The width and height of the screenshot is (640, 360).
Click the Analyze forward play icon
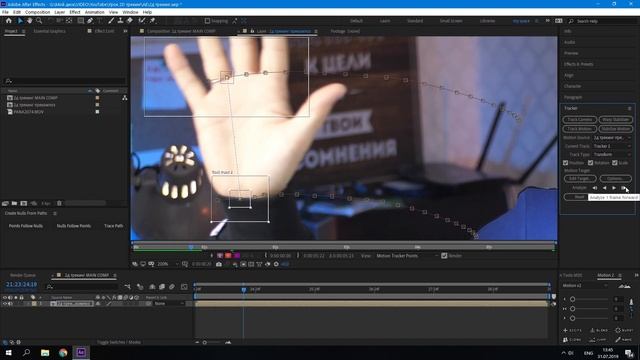[x=614, y=188]
